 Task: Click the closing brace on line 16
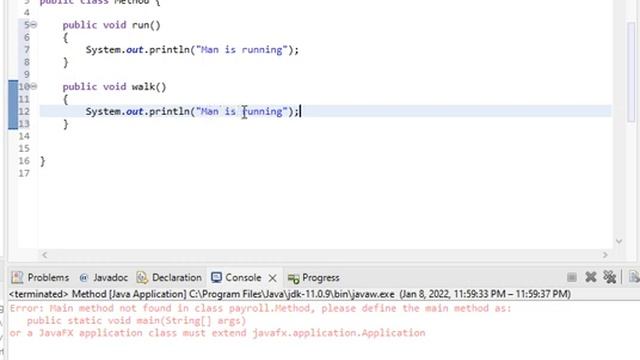[x=42, y=161]
